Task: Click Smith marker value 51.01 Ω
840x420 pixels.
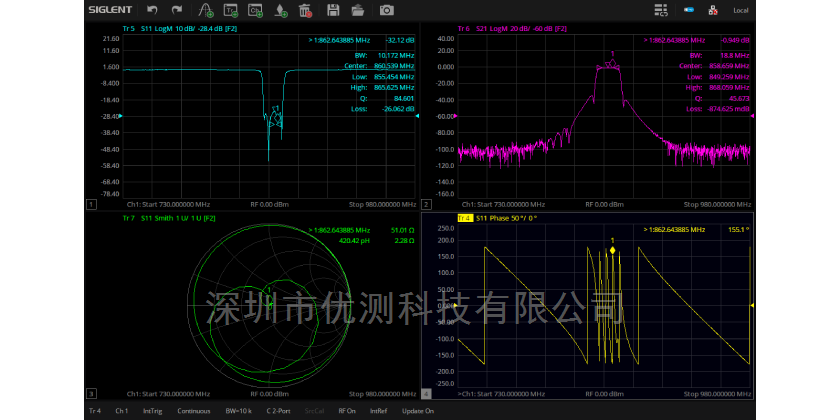Action: click(x=403, y=230)
